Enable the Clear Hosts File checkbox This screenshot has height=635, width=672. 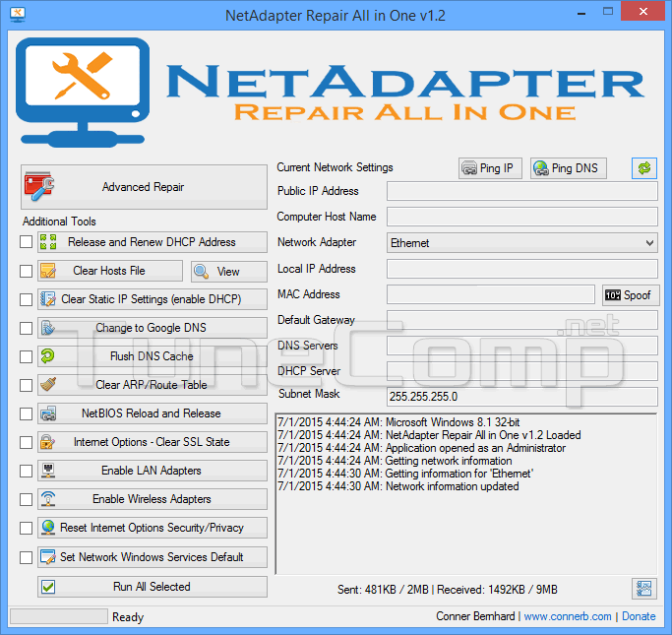point(27,271)
